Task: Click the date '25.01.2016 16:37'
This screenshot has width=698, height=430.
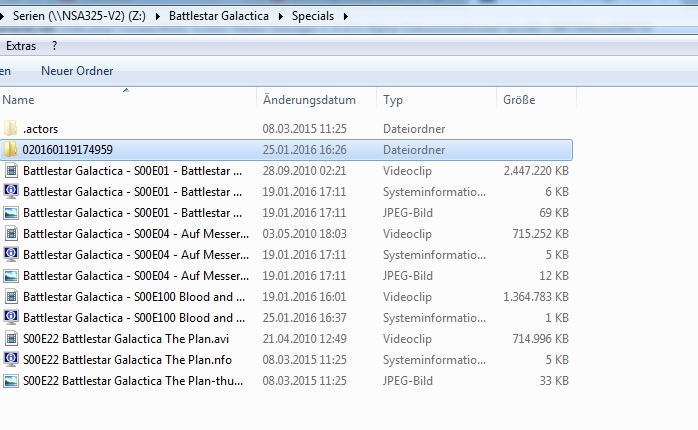Action: (x=304, y=317)
